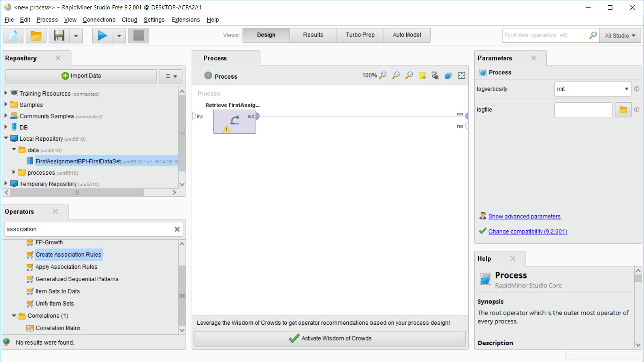Open the repository menu dropdown beside Import Data
Viewport: 644px width, 362px height.
pyautogui.click(x=171, y=76)
